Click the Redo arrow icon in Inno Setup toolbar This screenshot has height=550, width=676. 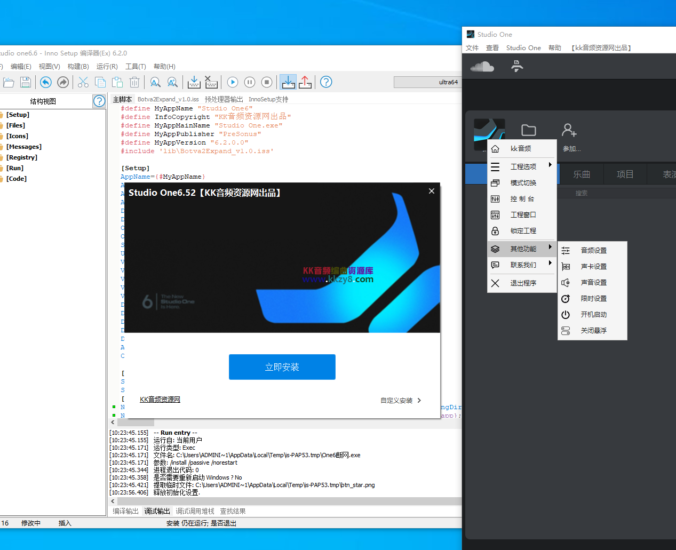(63, 82)
